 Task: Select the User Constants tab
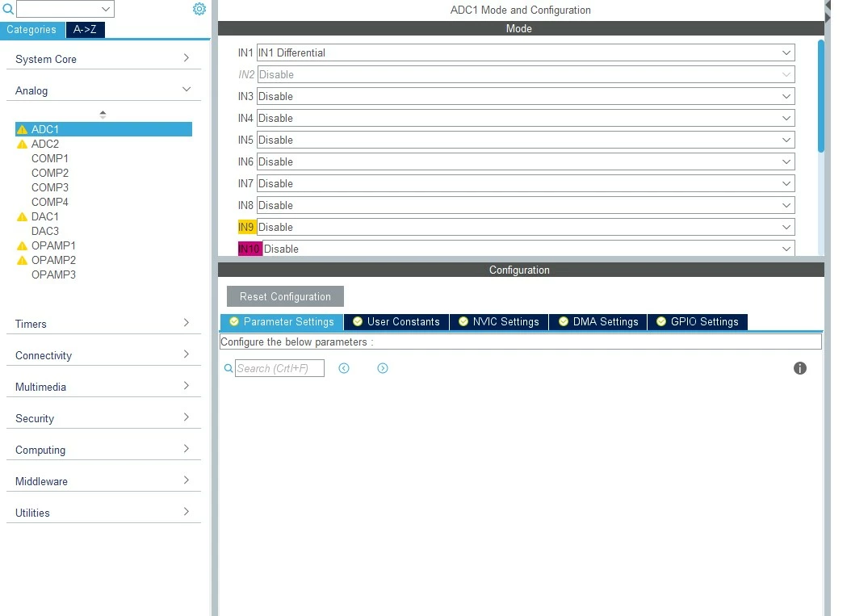point(396,322)
